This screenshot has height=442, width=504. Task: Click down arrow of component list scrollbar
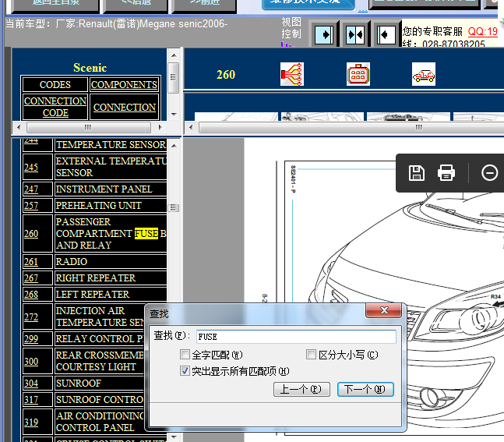[x=174, y=437]
